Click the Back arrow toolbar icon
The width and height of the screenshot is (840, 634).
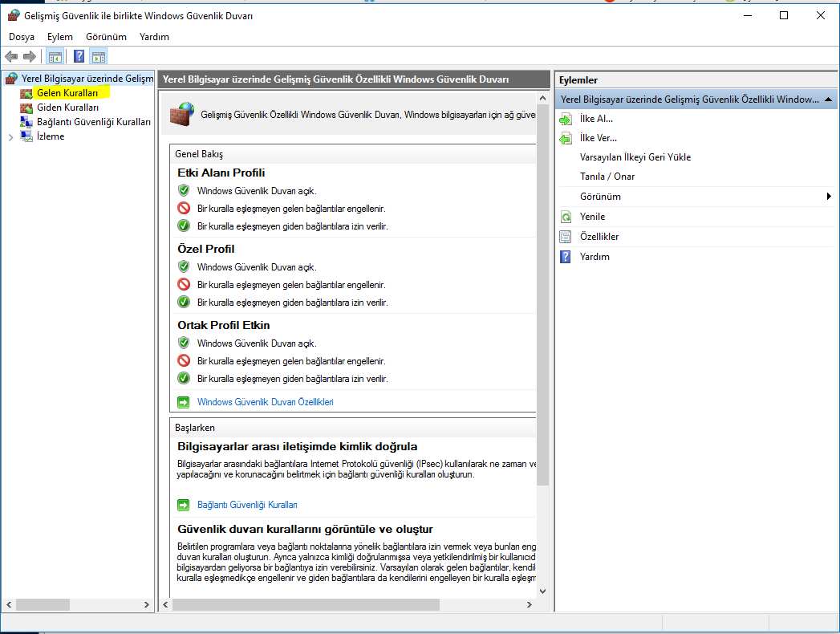coord(11,56)
